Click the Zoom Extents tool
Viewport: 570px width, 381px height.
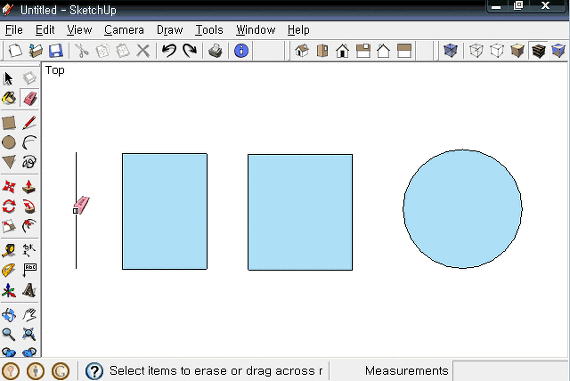tap(29, 334)
